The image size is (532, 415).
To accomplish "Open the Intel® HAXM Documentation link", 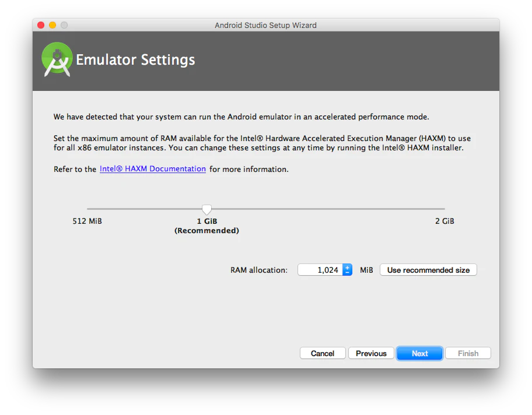I will point(153,169).
